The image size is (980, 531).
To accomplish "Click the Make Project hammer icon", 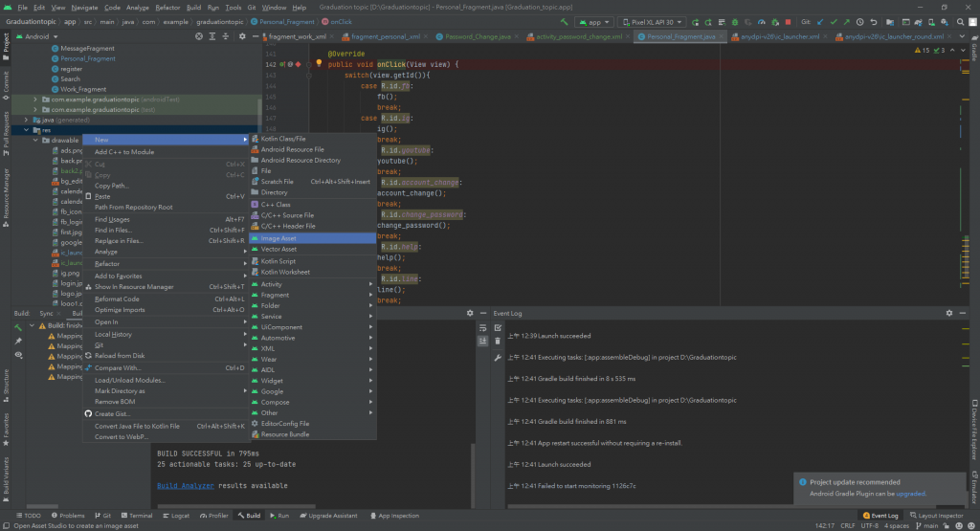I will (565, 21).
